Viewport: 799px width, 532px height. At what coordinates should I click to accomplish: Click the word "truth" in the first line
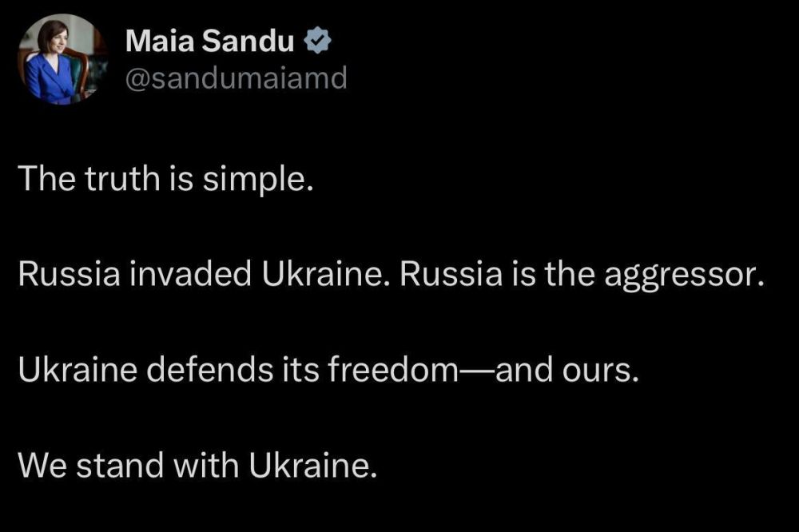point(122,180)
